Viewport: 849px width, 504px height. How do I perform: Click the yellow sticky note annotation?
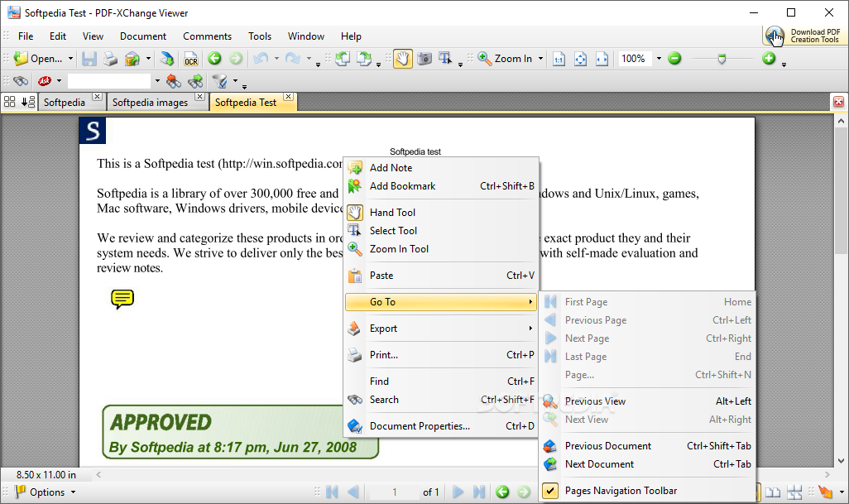(122, 299)
